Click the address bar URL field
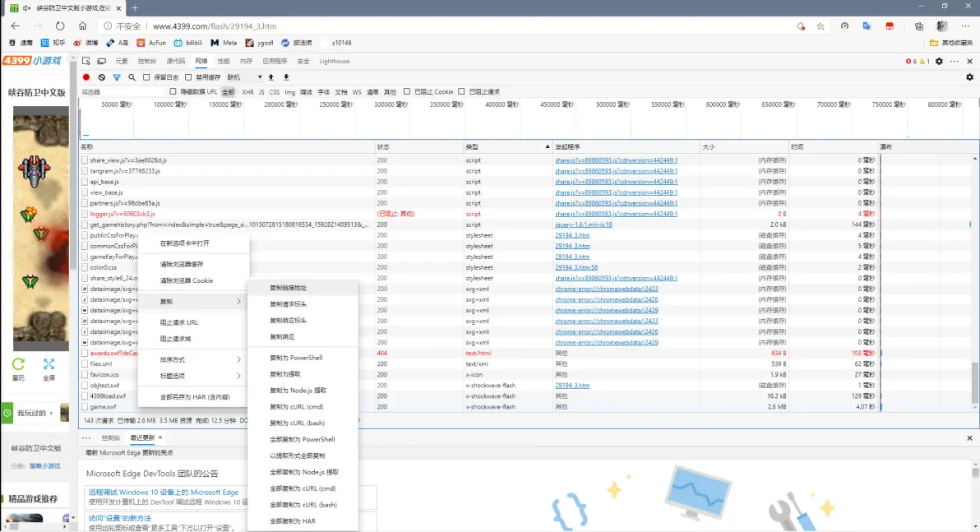 [215, 26]
